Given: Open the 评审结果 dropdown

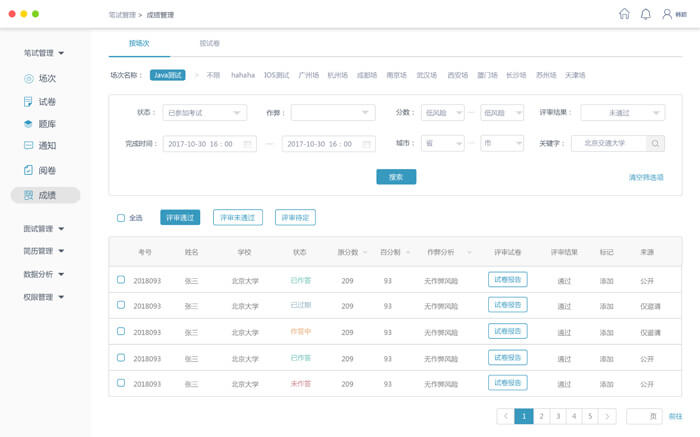Looking at the screenshot, I should click(x=622, y=113).
